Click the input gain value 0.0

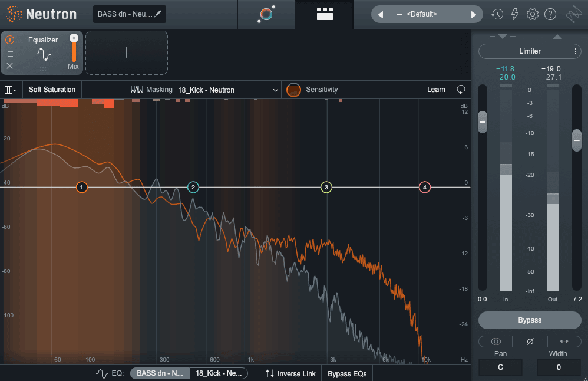pos(483,299)
